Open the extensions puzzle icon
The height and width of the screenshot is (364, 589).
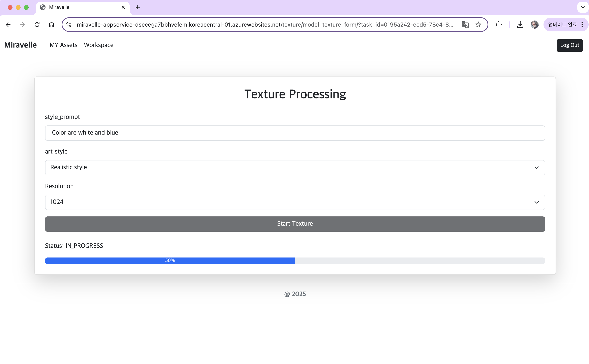point(498,25)
